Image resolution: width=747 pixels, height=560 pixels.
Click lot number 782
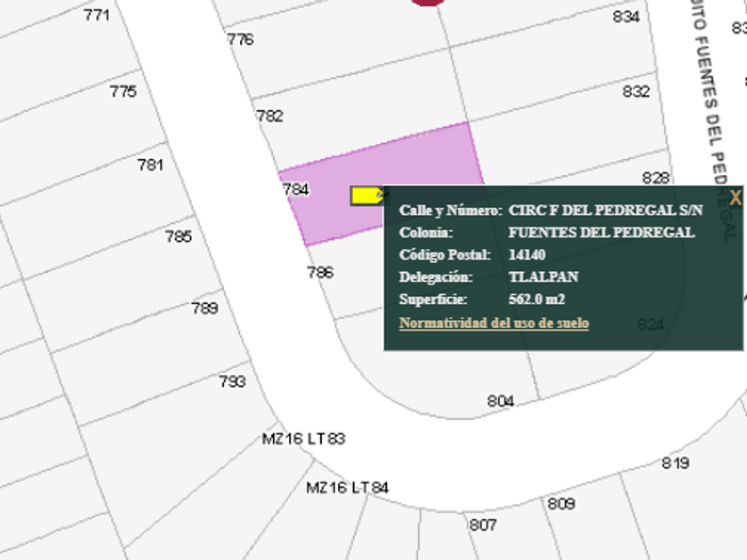(269, 116)
